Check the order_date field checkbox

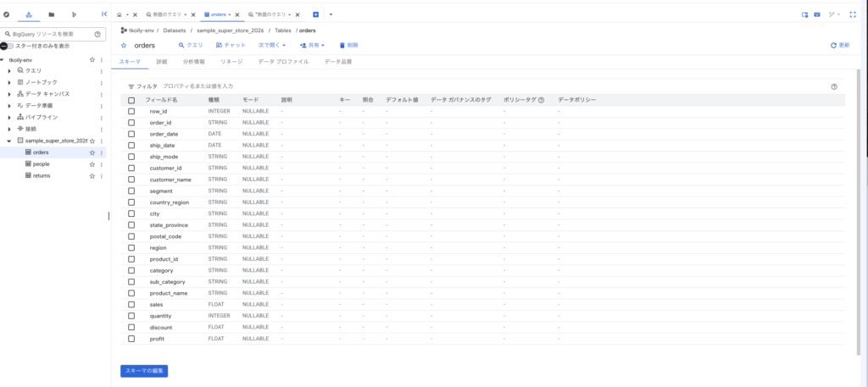[x=131, y=134]
